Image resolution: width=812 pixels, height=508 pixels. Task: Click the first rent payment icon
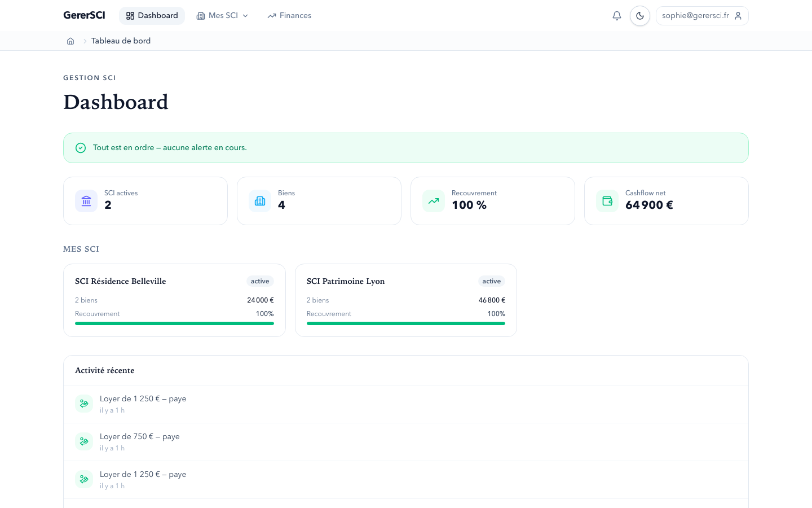tap(84, 404)
